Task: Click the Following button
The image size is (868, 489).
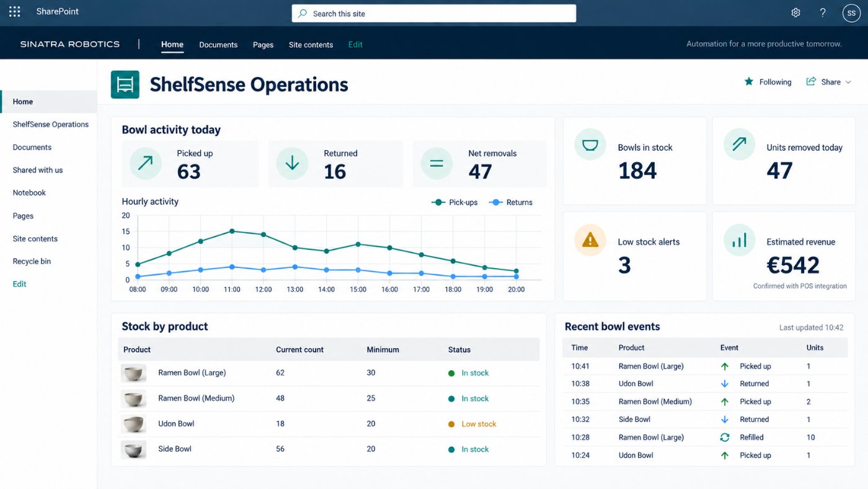Action: coord(768,82)
